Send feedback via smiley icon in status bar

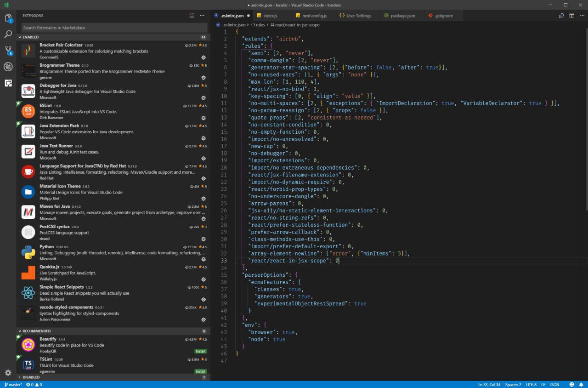pyautogui.click(x=571, y=384)
